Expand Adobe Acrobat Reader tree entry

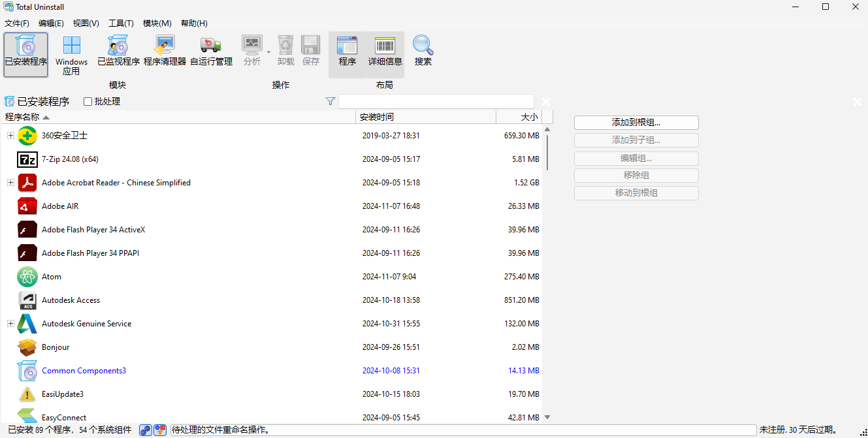(x=10, y=183)
